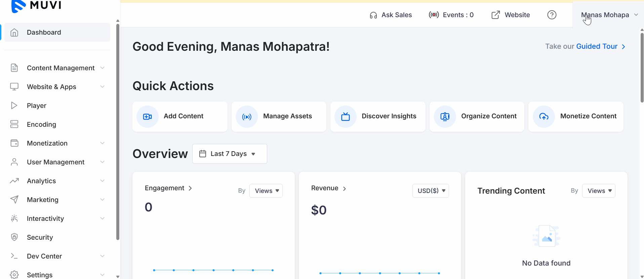Click the Player play-triangle icon

[x=14, y=106]
